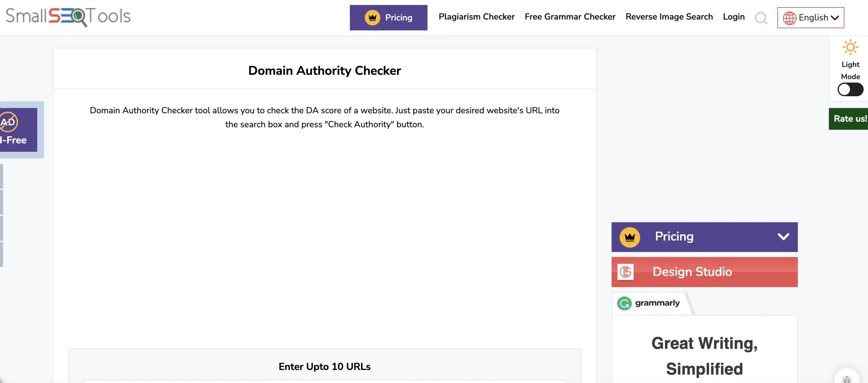Open the Plagiarism Checker menu item

point(476,17)
